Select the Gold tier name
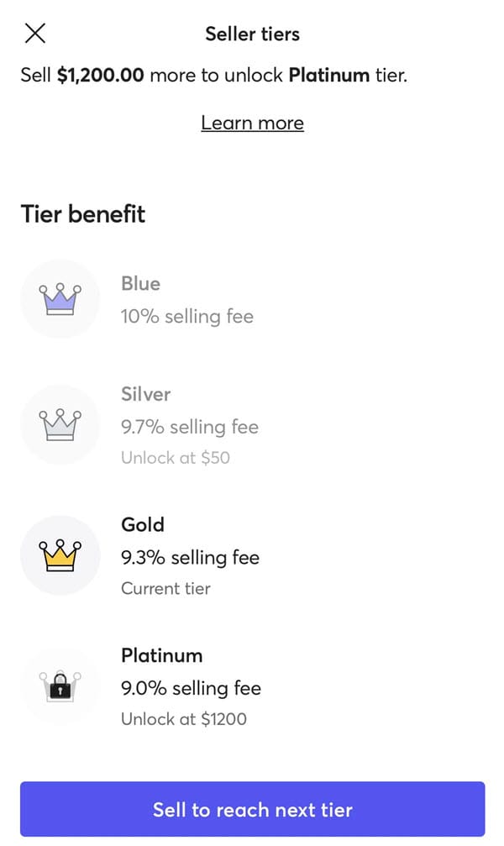The width and height of the screenshot is (504, 846). [143, 525]
